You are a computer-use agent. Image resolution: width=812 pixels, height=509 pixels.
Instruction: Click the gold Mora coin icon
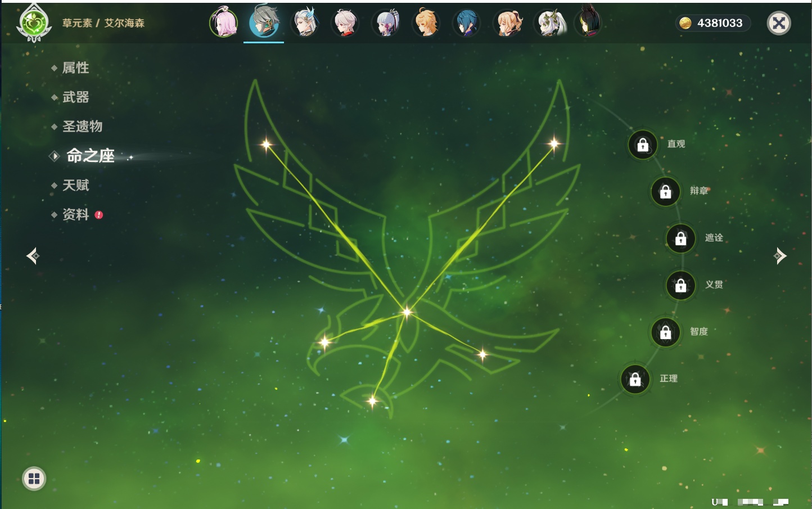[x=685, y=23]
